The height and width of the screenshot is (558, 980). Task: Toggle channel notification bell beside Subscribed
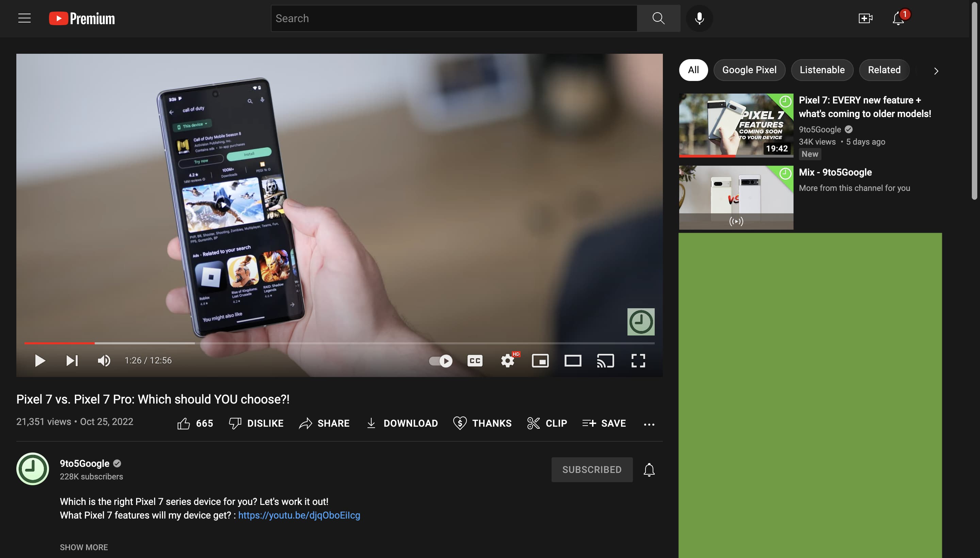tap(649, 470)
